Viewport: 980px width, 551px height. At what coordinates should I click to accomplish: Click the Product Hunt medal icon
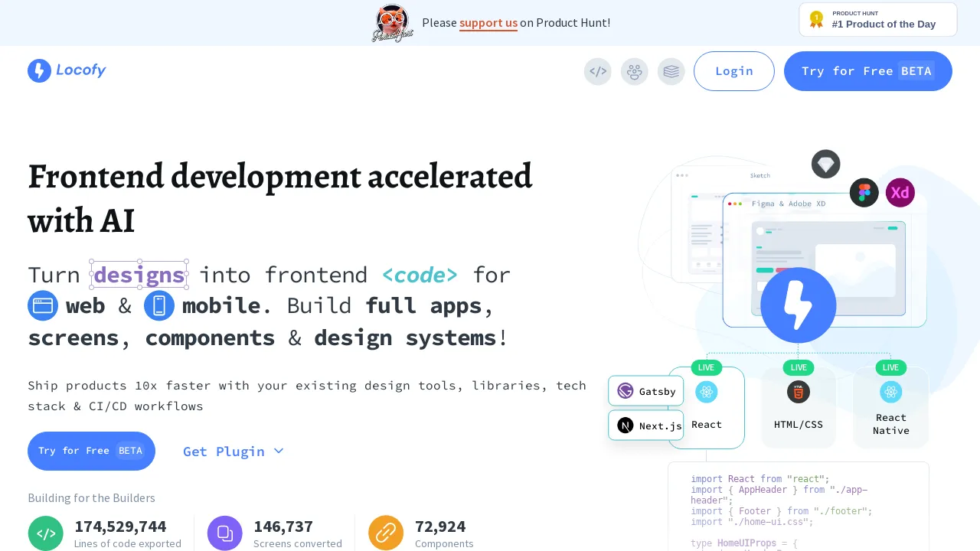pyautogui.click(x=817, y=20)
